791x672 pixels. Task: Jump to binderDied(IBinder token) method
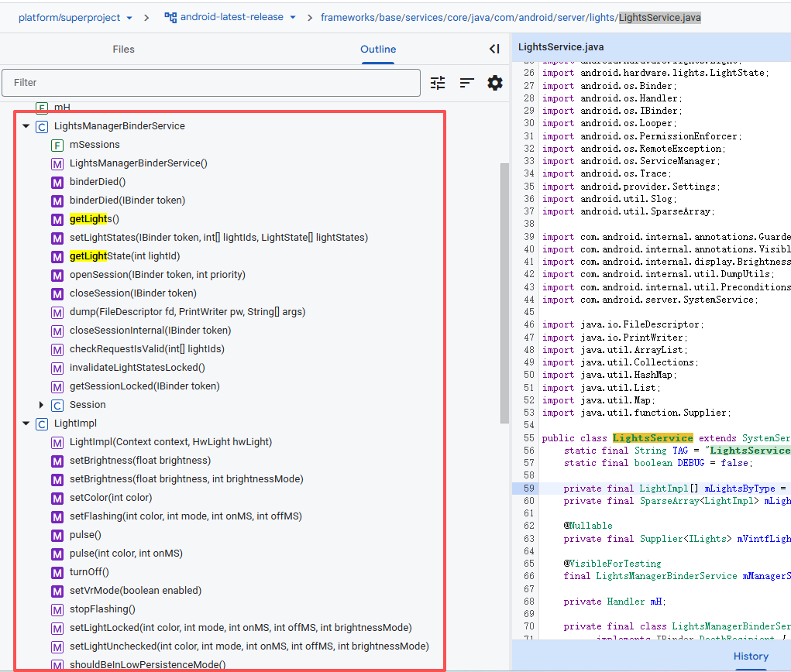point(127,201)
